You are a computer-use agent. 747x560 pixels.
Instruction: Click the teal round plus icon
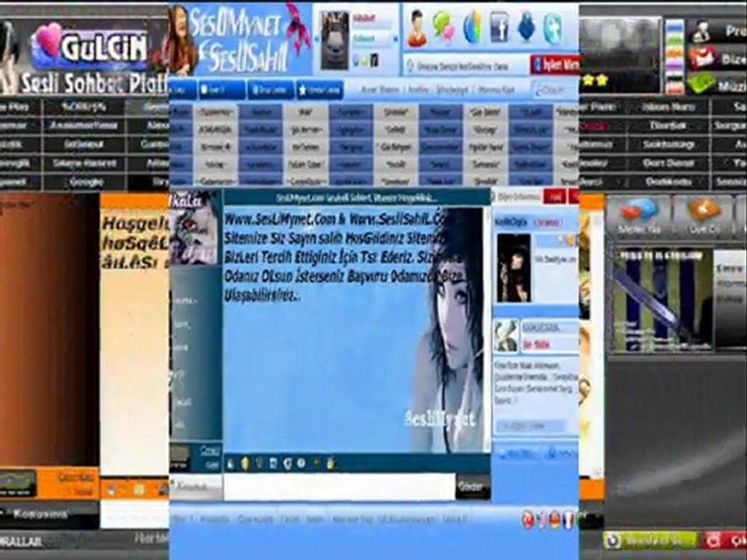(552, 29)
